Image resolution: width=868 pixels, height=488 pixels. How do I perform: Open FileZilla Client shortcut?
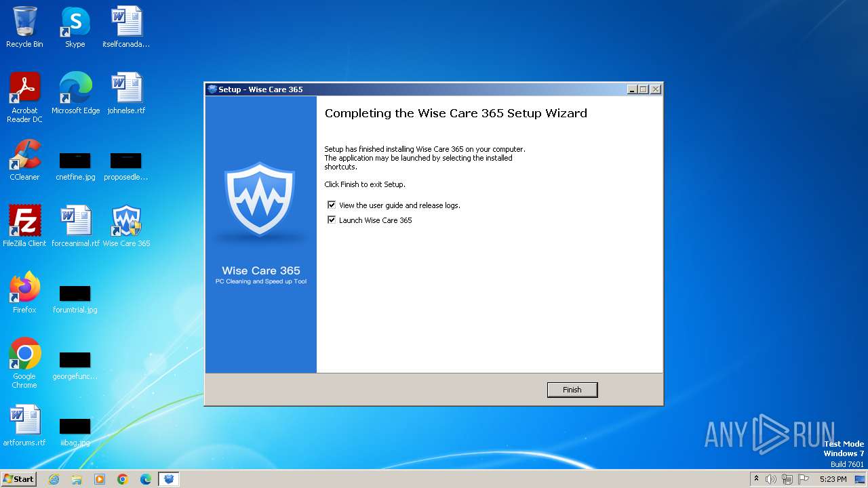(x=24, y=226)
